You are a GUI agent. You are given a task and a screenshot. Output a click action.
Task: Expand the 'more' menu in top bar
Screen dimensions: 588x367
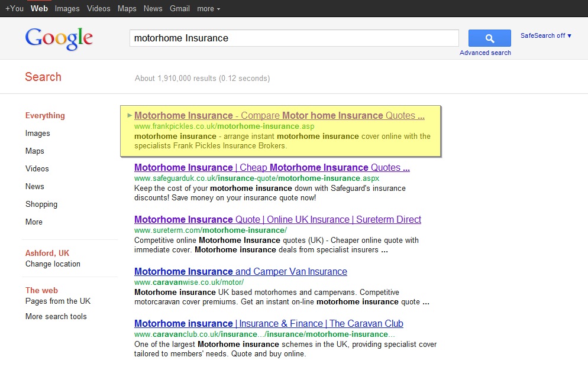point(208,9)
